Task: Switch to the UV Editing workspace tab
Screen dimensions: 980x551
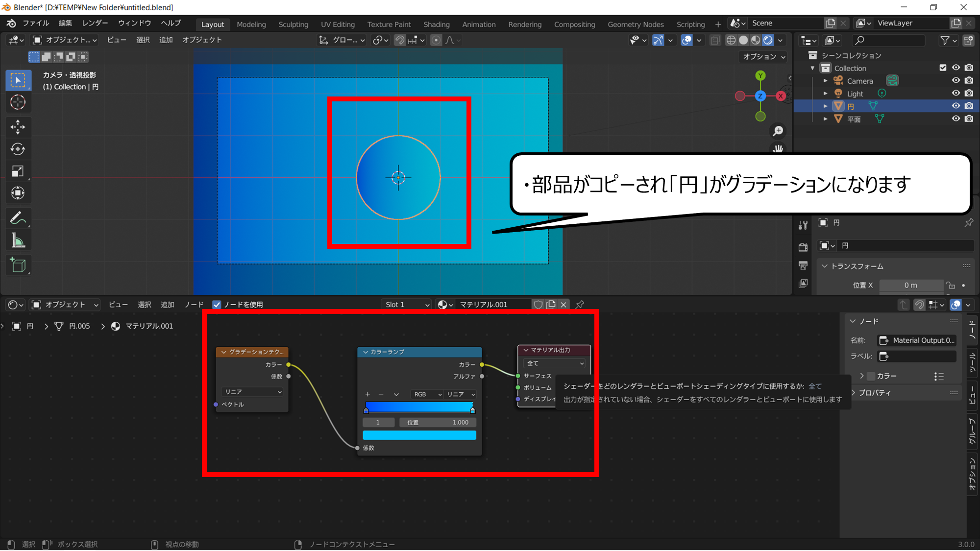Action: pyautogui.click(x=338, y=24)
